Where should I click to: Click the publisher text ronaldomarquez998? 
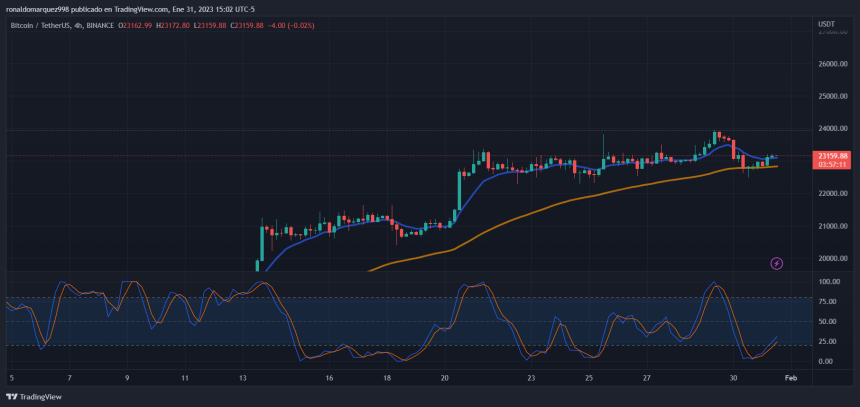coord(37,9)
